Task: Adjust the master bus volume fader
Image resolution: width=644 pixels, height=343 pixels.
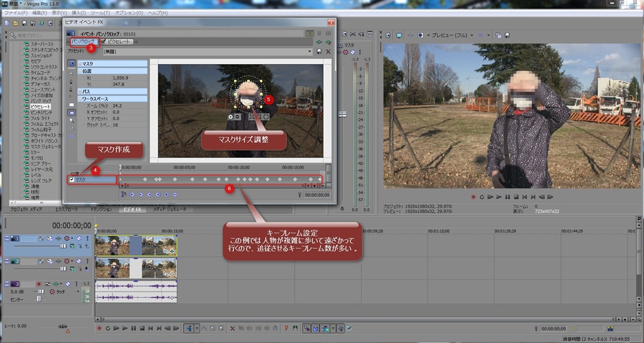Action: point(341,114)
